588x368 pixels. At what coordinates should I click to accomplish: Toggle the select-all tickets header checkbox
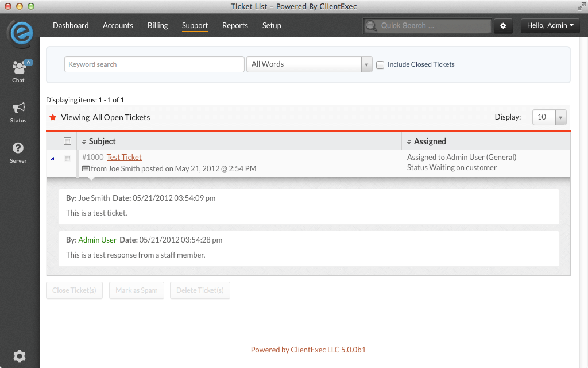[68, 141]
